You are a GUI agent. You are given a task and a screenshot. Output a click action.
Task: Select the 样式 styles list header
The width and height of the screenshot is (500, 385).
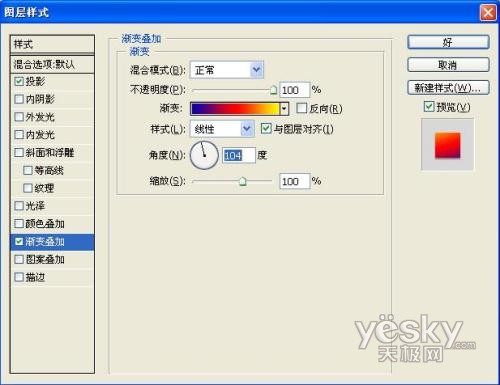(x=53, y=44)
